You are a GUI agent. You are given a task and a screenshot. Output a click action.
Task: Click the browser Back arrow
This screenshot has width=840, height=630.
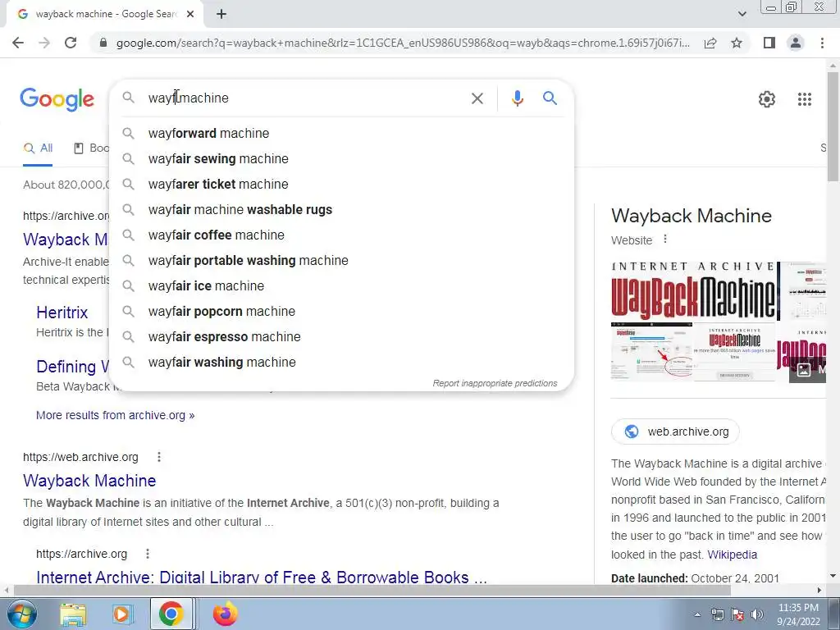18,43
